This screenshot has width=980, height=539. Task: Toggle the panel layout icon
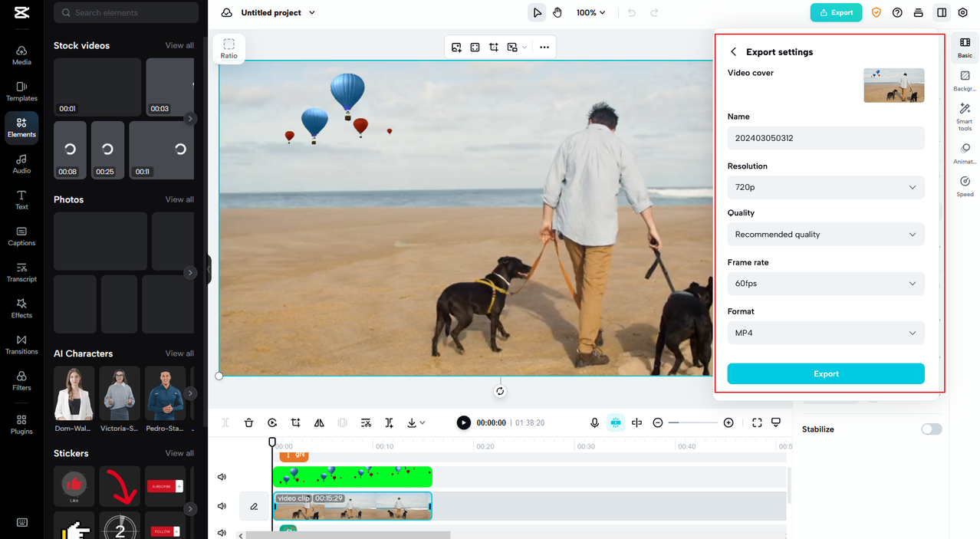tap(942, 12)
